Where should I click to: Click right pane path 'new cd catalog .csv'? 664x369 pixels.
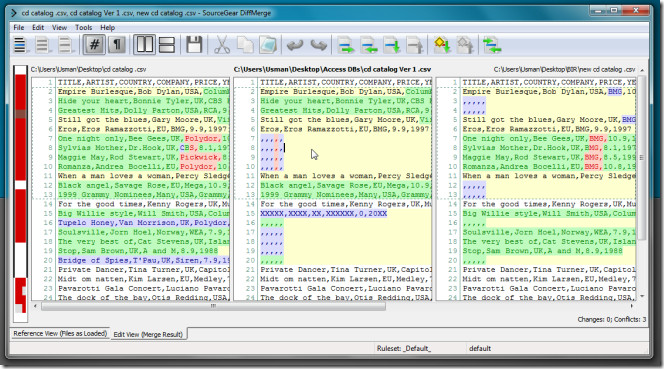click(564, 69)
